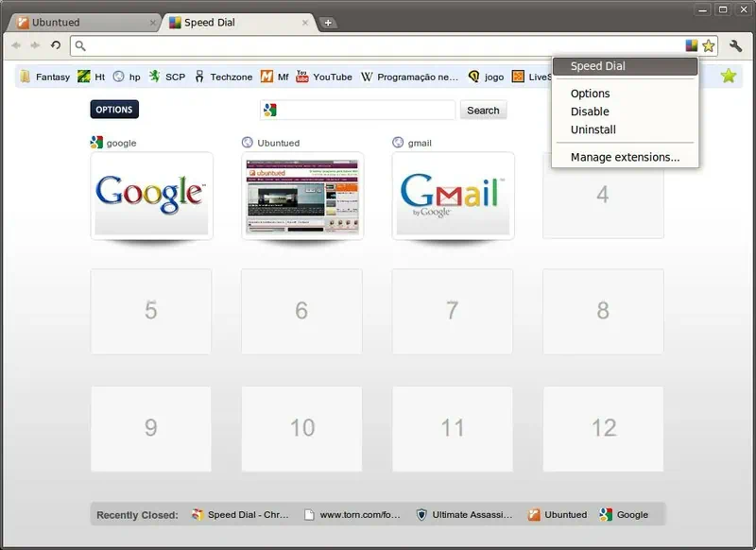Click the magnifier icon in address bar
The height and width of the screenshot is (550, 756).
80,45
